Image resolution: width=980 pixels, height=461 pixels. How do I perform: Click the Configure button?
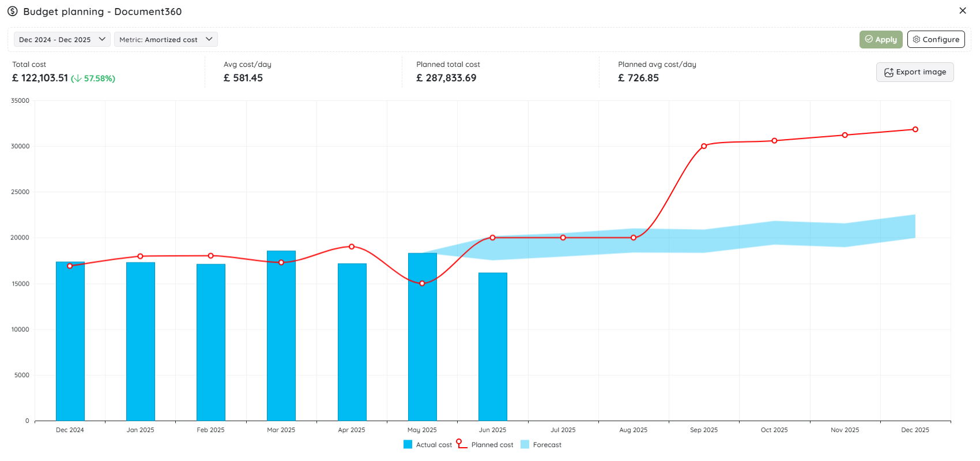[936, 39]
